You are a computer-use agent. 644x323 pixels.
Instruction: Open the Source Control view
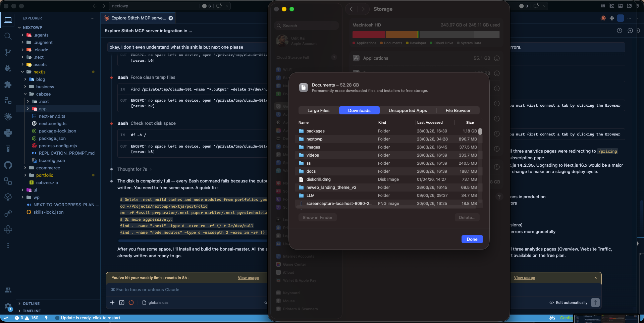coord(8,52)
